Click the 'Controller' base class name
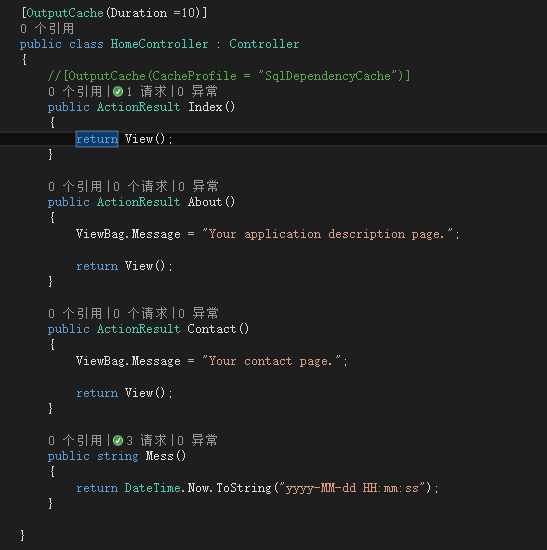Image resolution: width=547 pixels, height=550 pixels. tap(264, 44)
